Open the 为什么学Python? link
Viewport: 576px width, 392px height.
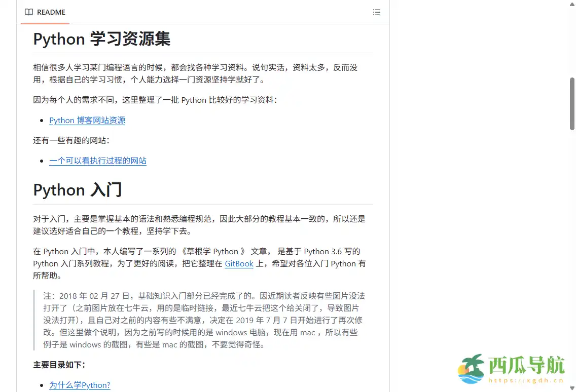pos(80,385)
